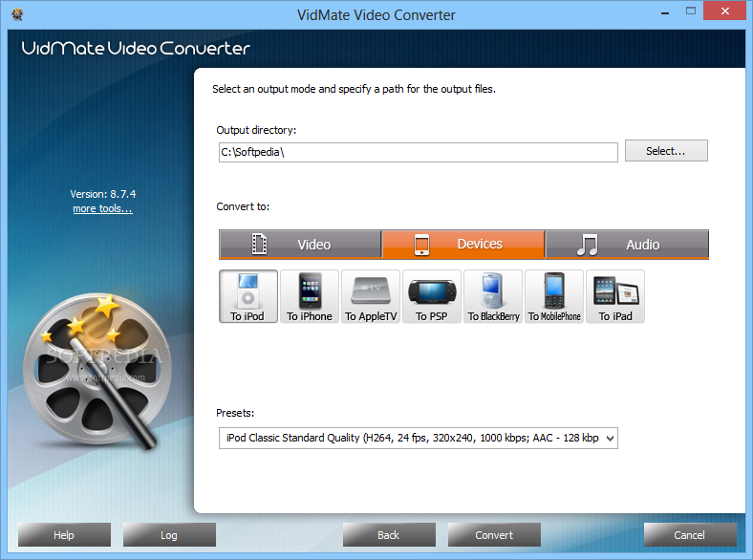Go Back to the previous step
The width and height of the screenshot is (753, 560).
[x=389, y=534]
